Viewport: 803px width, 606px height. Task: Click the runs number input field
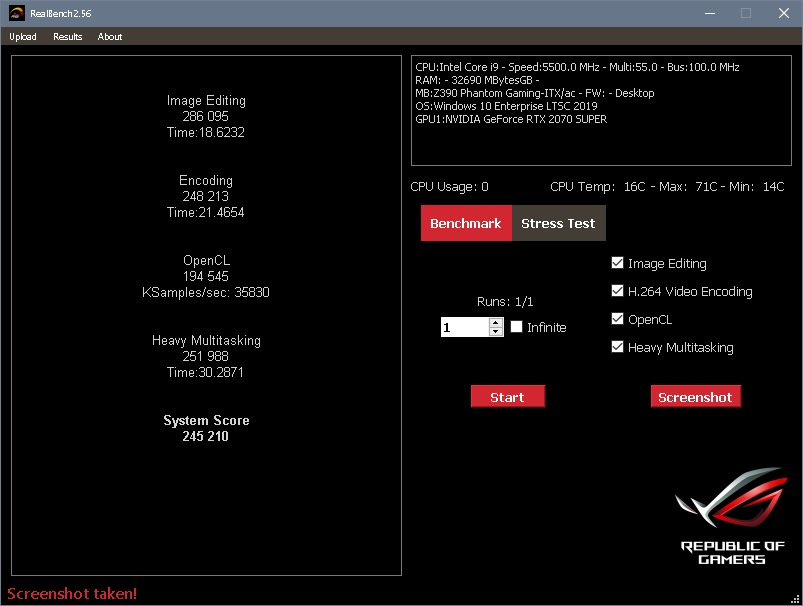(465, 327)
